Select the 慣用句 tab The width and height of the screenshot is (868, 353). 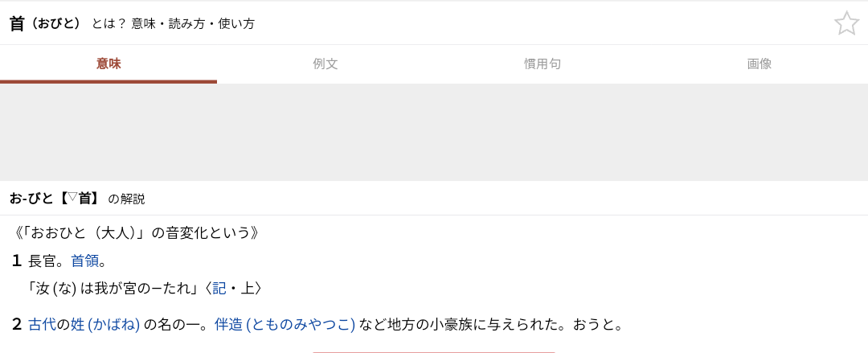pos(542,64)
